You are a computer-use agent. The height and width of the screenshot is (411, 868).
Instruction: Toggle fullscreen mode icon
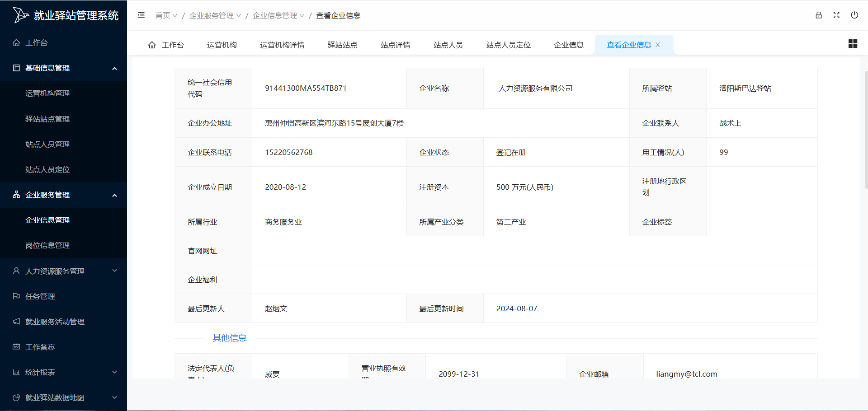836,15
